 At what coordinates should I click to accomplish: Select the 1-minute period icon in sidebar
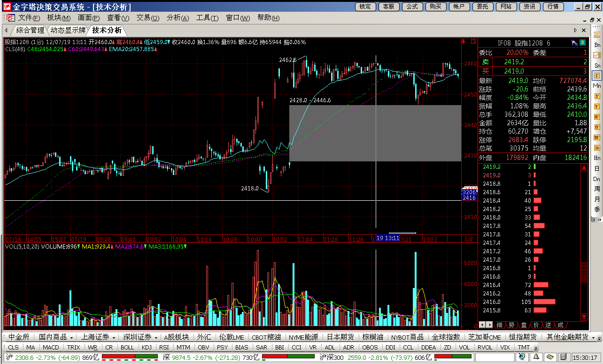[x=597, y=76]
